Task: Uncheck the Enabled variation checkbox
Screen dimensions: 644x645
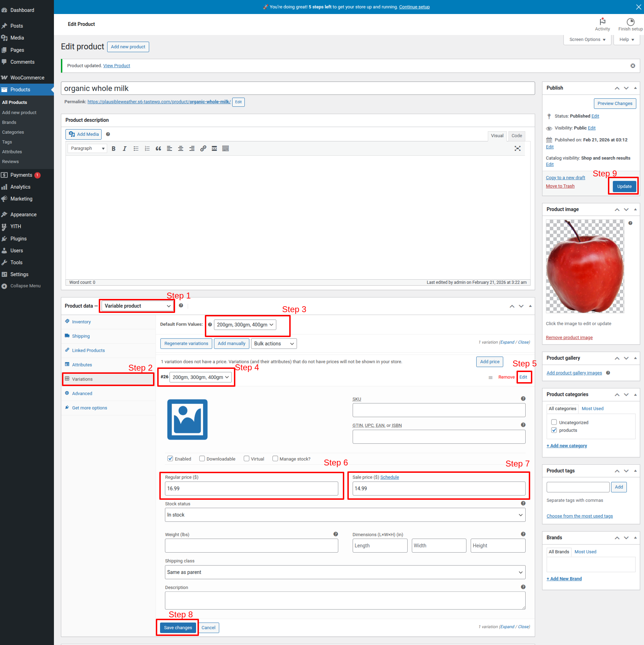Action: [170, 458]
